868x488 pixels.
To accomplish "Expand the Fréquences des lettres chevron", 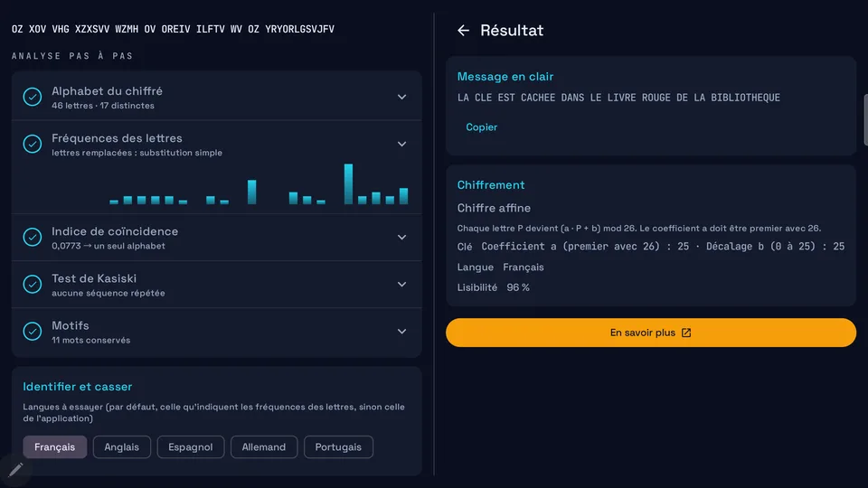I will pos(401,144).
